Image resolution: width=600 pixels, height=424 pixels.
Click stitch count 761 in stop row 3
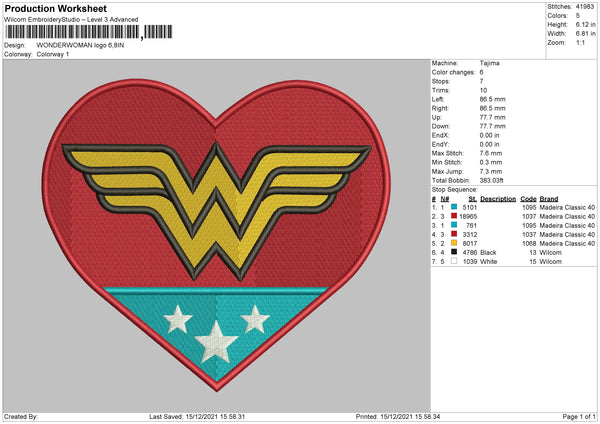(471, 225)
